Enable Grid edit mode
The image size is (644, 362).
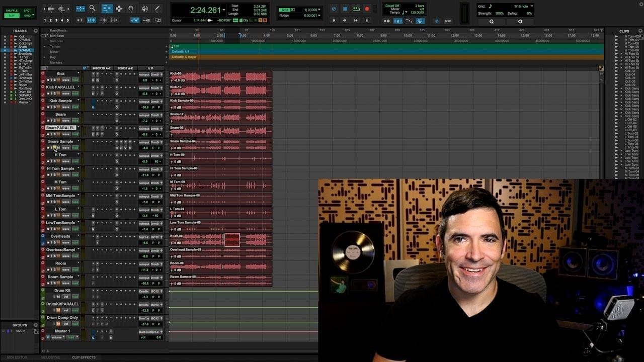[28, 16]
